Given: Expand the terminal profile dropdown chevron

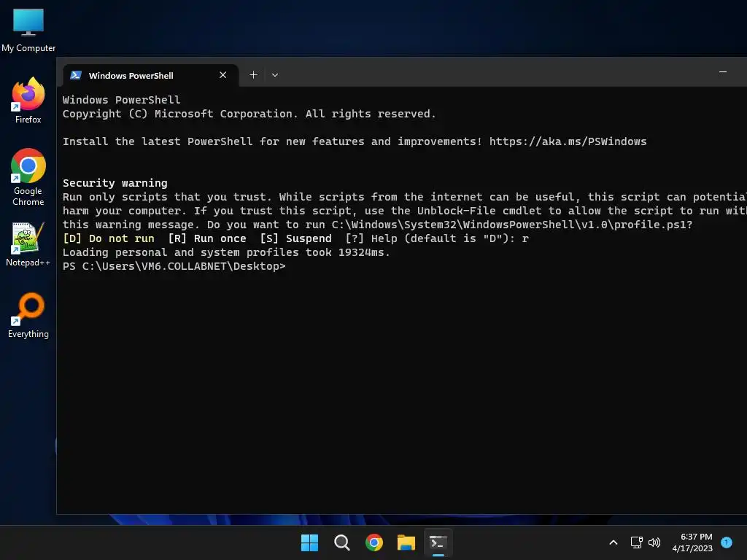Looking at the screenshot, I should 275,75.
